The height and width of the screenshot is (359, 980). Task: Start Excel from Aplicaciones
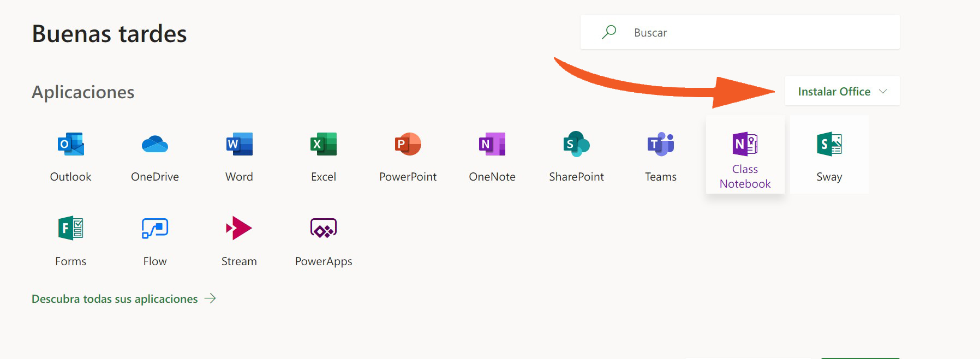point(324,145)
